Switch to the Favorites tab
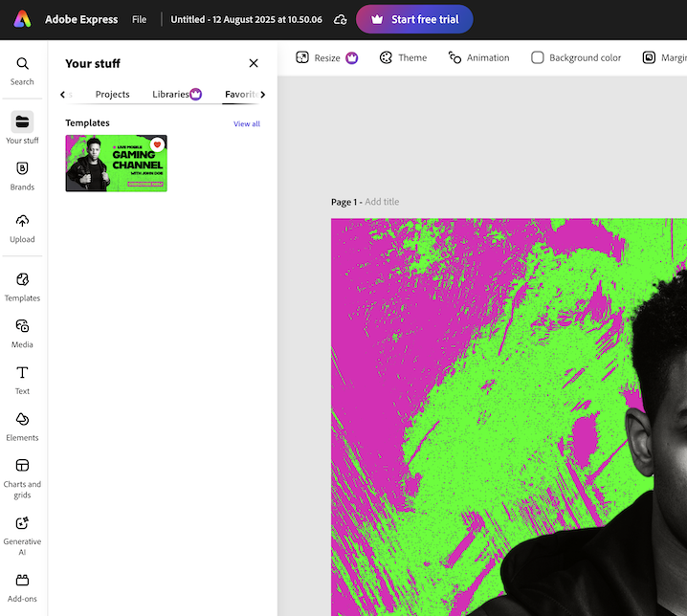Image resolution: width=687 pixels, height=616 pixels. [x=240, y=94]
